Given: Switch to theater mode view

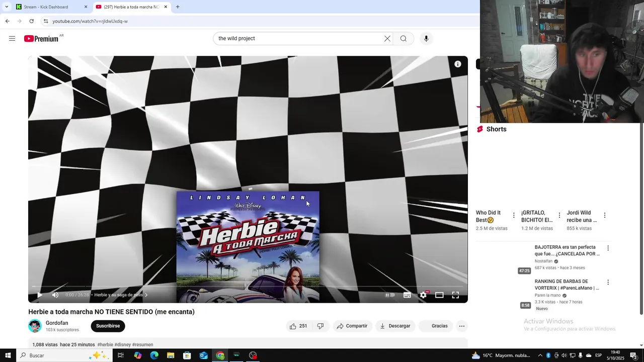Looking at the screenshot, I should (439, 295).
